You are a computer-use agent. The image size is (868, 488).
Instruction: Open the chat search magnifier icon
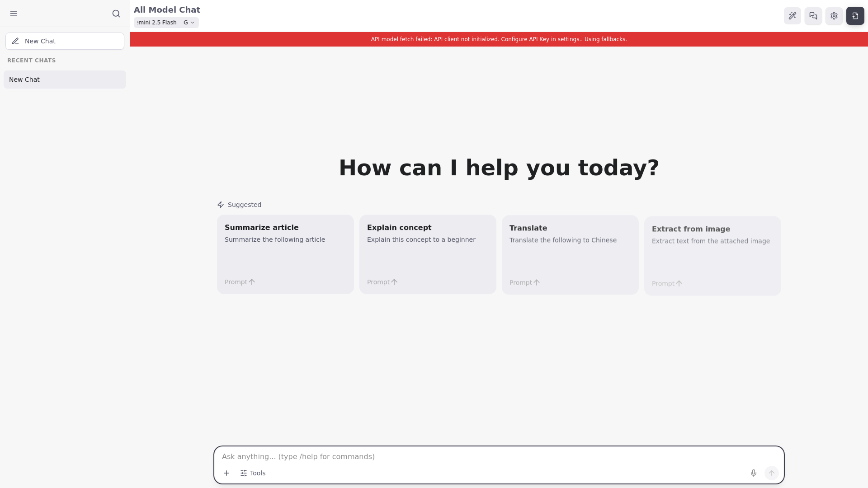pyautogui.click(x=116, y=14)
